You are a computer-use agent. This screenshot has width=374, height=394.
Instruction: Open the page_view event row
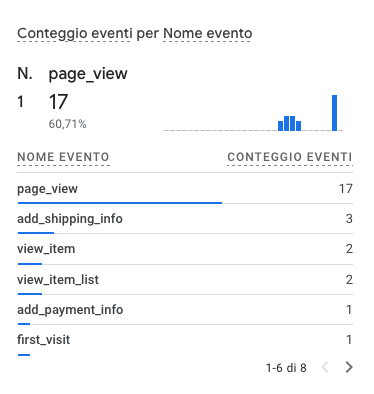pyautogui.click(x=185, y=189)
